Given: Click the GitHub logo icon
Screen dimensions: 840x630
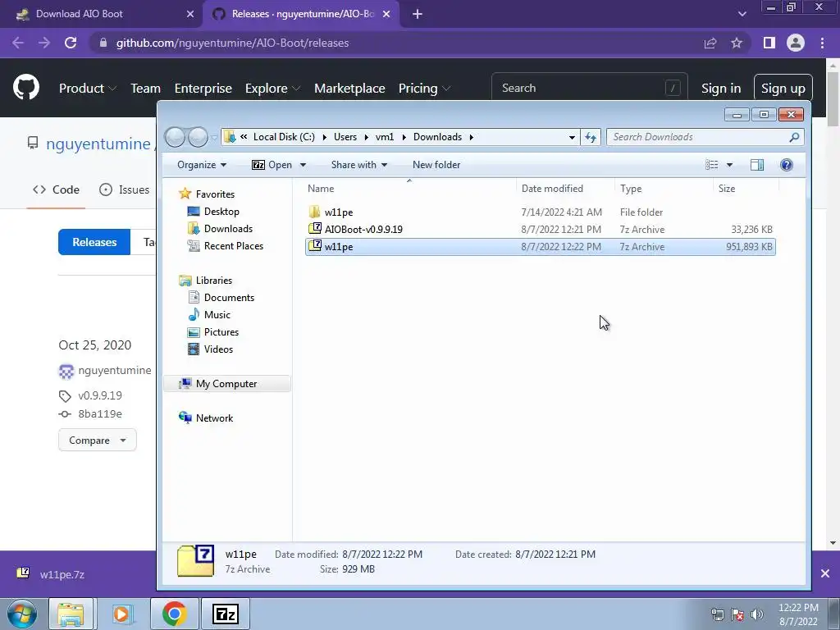Looking at the screenshot, I should 26,87.
